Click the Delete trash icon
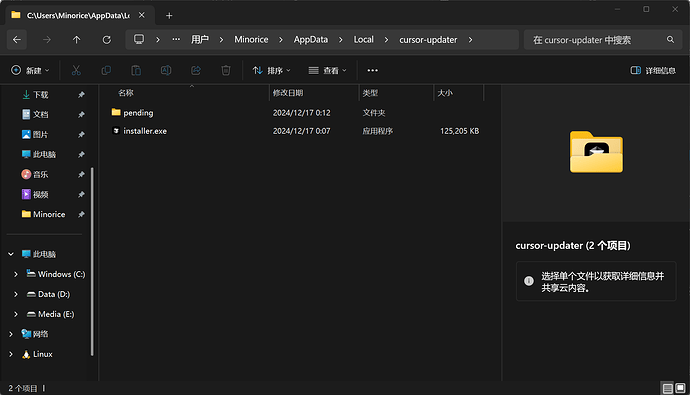The width and height of the screenshot is (690, 395). pyautogui.click(x=226, y=70)
